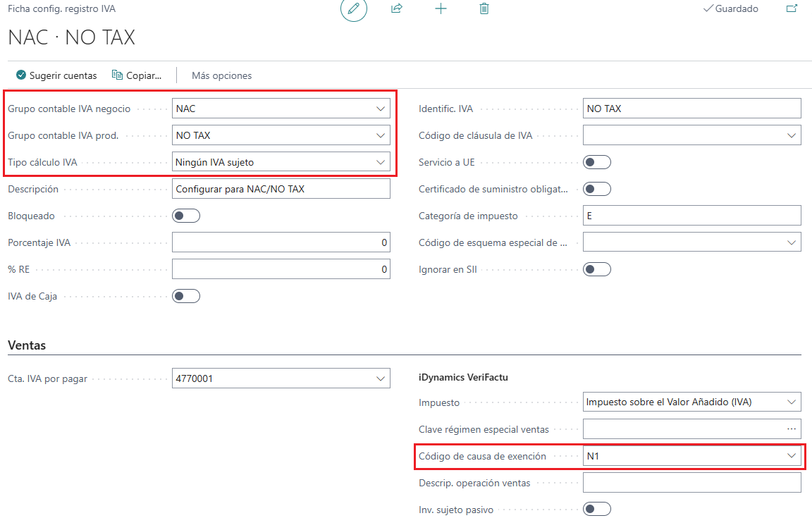The image size is (812, 530).
Task: Click the Descripción text field
Action: (281, 190)
